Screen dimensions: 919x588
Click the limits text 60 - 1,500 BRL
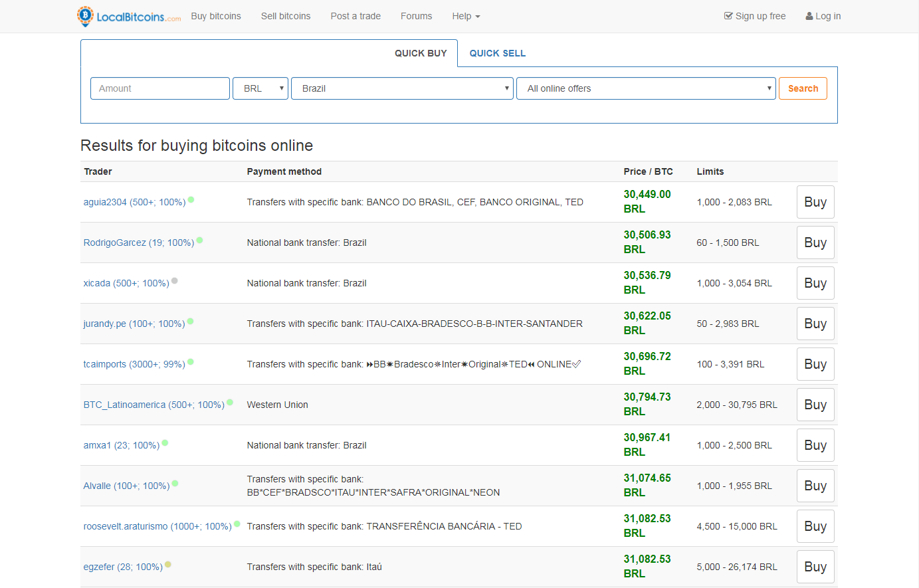pyautogui.click(x=728, y=243)
